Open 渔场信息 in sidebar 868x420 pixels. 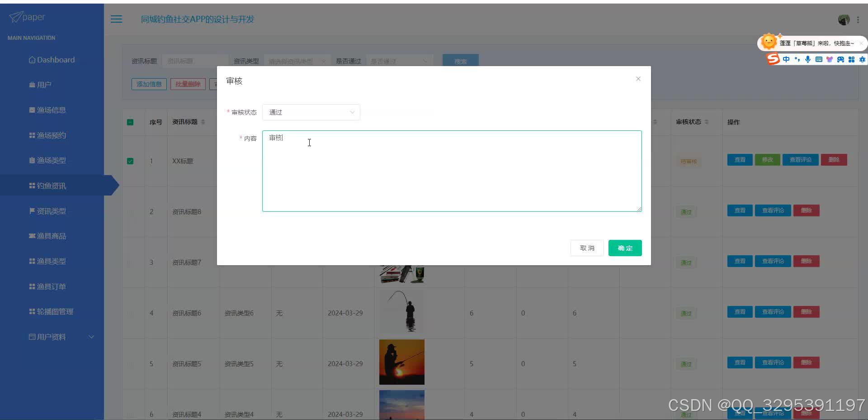pyautogui.click(x=47, y=110)
